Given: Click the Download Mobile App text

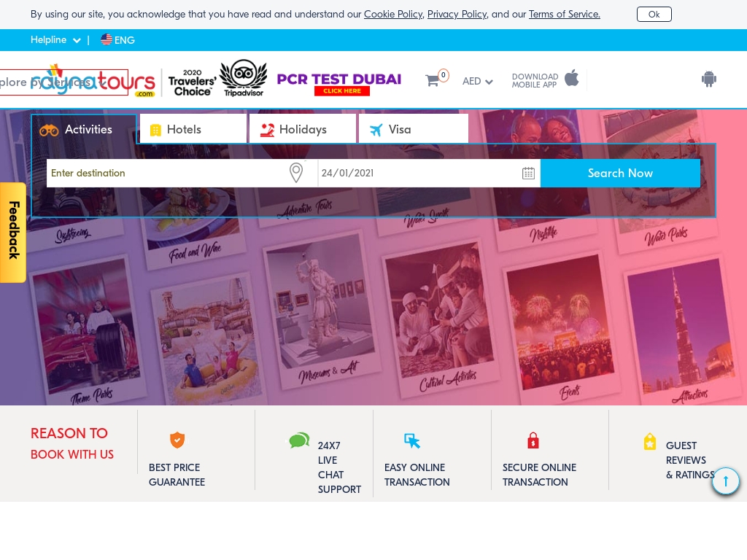Looking at the screenshot, I should pos(535,80).
